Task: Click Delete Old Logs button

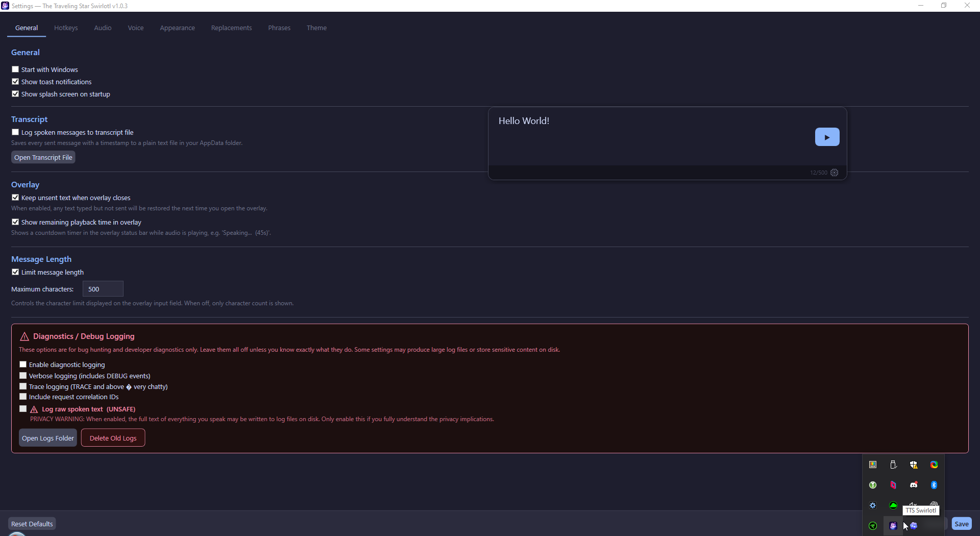Action: pyautogui.click(x=113, y=438)
